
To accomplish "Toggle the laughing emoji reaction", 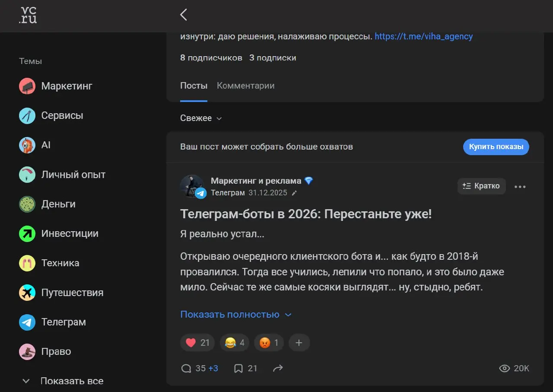I will 234,342.
